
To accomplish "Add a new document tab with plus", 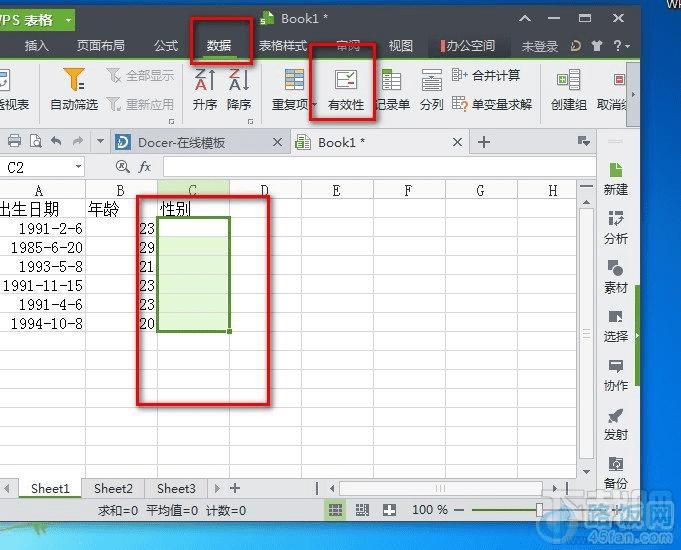I will (x=484, y=142).
